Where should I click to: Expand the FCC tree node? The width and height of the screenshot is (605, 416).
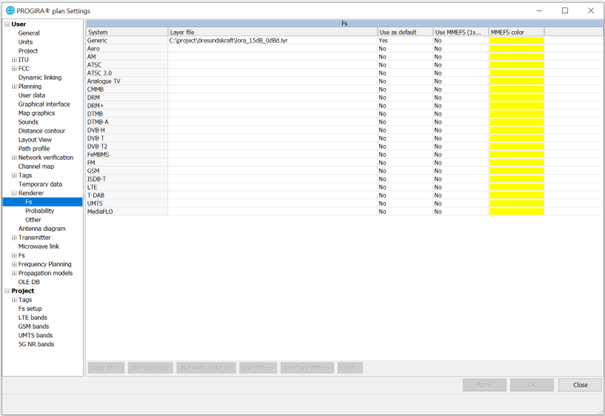click(x=14, y=69)
